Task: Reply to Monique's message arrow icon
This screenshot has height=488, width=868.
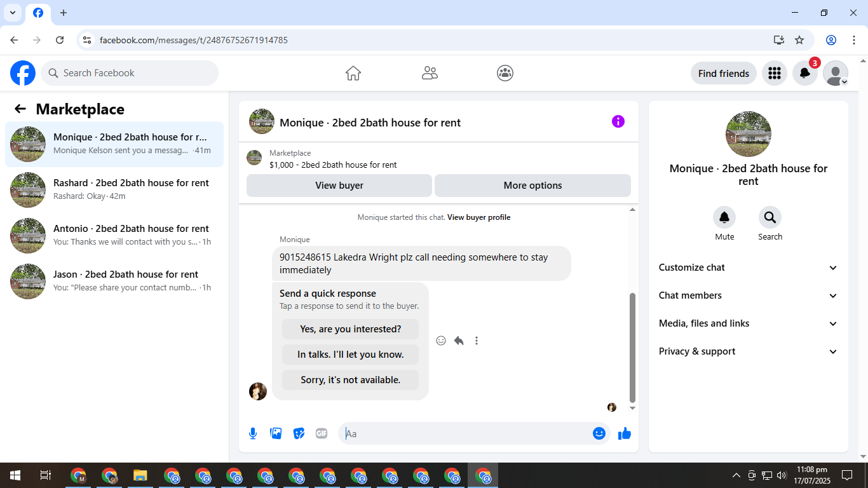Action: (459, 341)
